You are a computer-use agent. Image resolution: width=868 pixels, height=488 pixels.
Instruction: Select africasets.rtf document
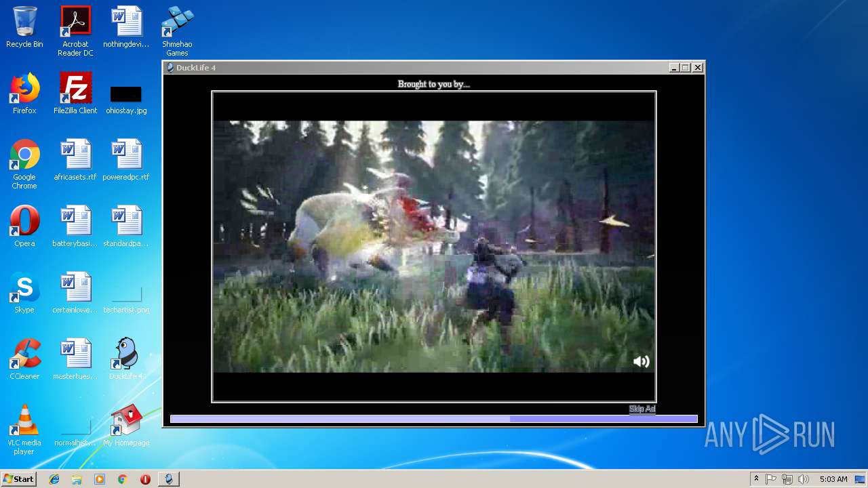click(x=75, y=160)
